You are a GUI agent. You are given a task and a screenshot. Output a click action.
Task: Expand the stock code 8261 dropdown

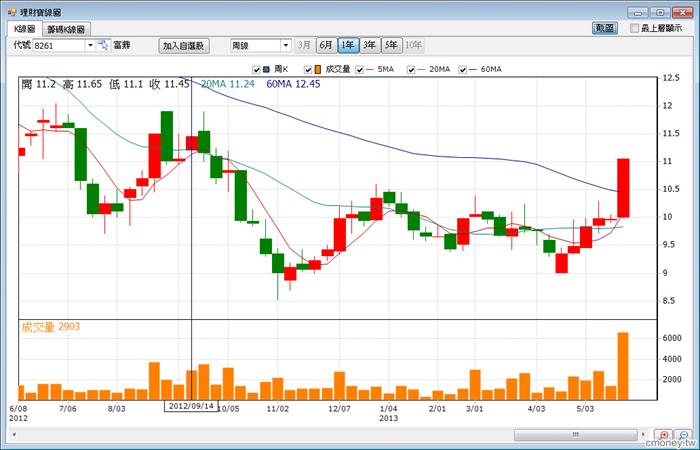tap(90, 45)
